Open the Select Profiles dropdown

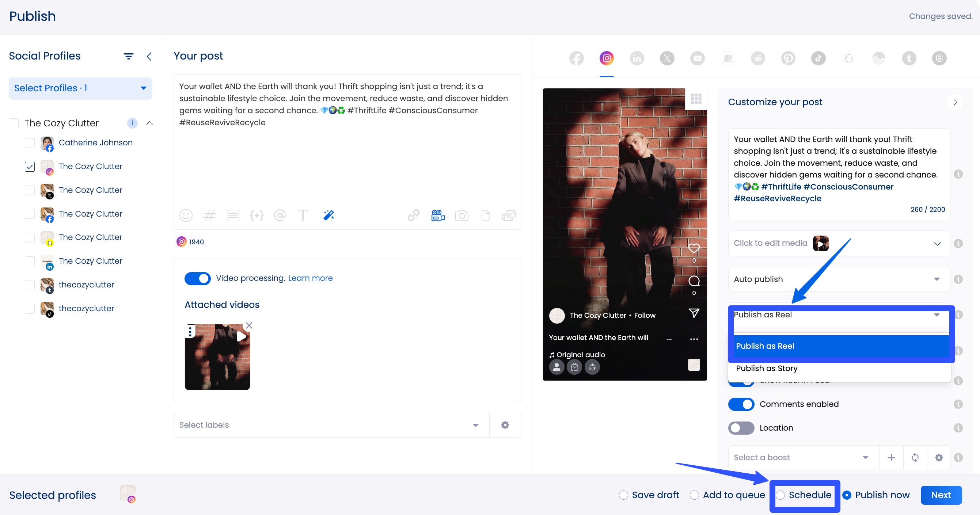[80, 88]
